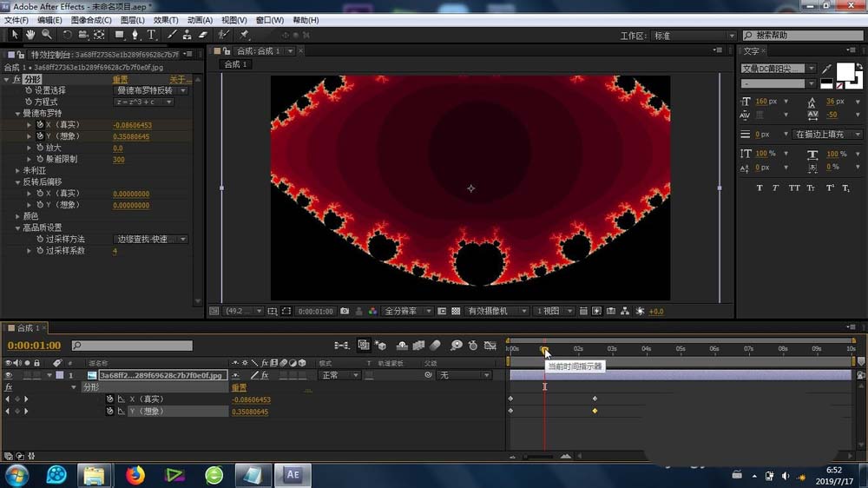868x488 pixels.
Task: Open the 全分辨率 resolution dropdown
Action: tap(405, 311)
